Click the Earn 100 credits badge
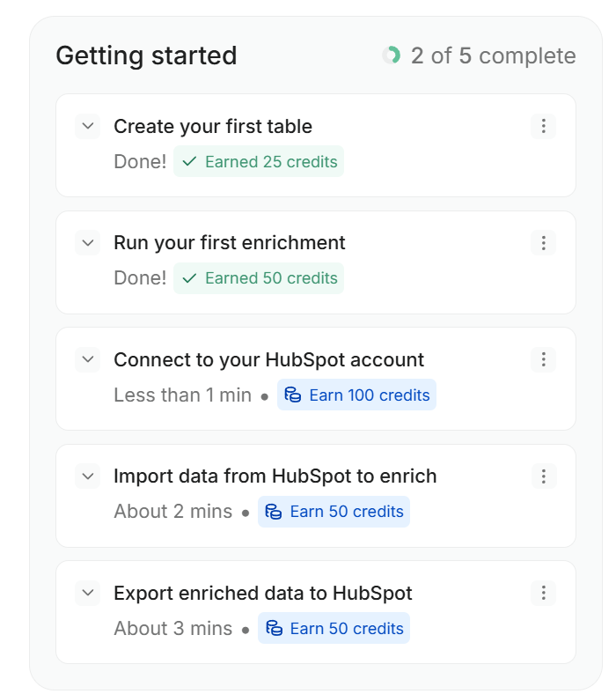This screenshot has width=616, height=694. tap(356, 395)
